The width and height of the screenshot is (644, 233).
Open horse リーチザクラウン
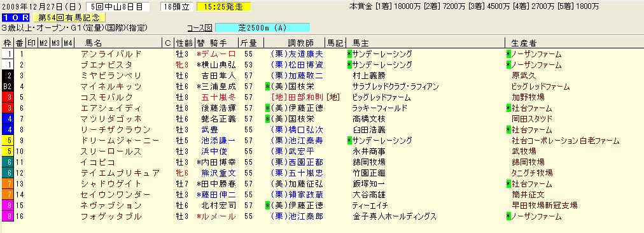pyautogui.click(x=115, y=129)
